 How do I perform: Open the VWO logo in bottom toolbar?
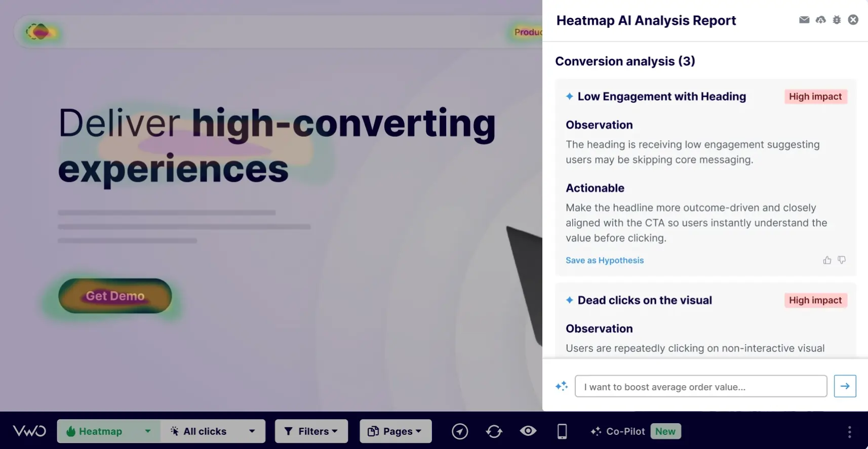29,431
